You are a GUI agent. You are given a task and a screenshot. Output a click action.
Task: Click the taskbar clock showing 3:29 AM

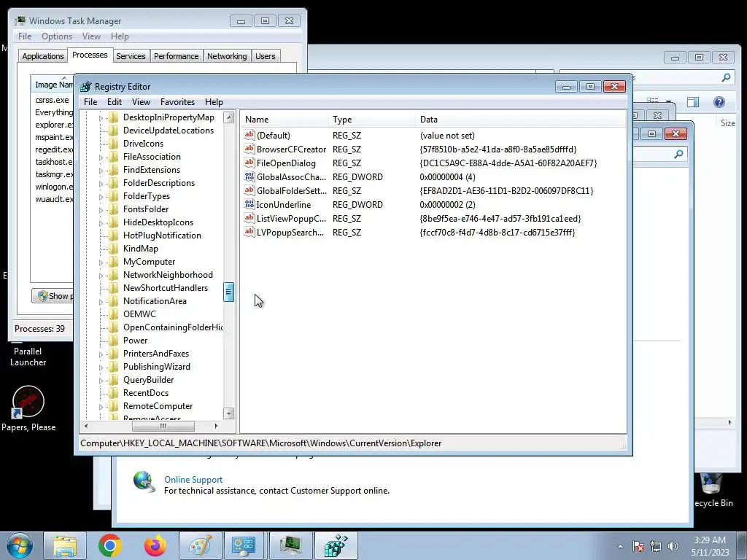coord(710,546)
